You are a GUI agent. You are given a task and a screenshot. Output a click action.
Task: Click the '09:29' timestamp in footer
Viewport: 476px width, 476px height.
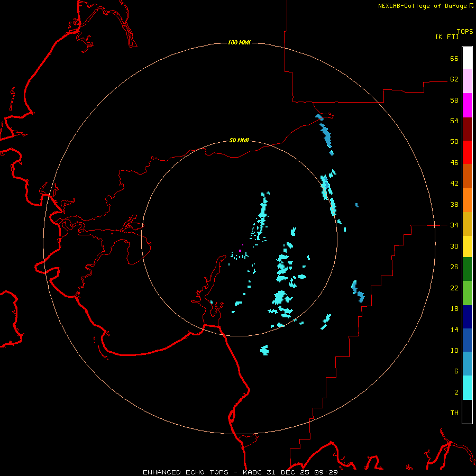(326, 472)
